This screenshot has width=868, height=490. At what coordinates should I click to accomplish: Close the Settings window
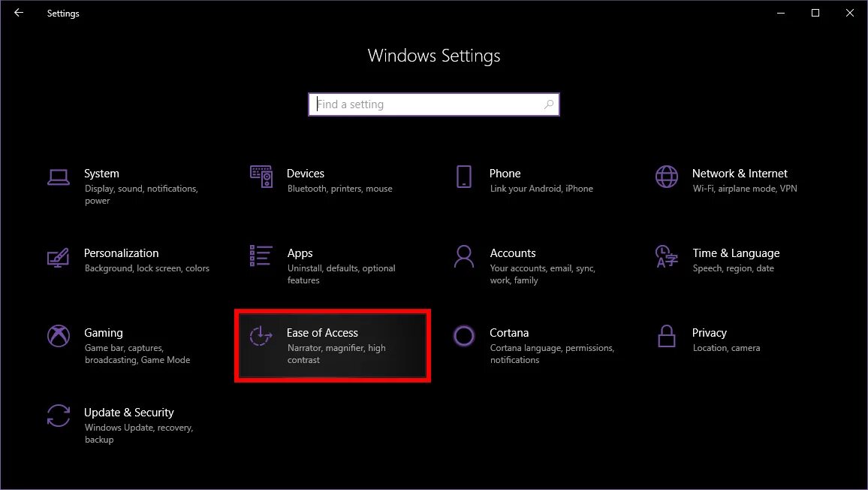click(x=850, y=13)
